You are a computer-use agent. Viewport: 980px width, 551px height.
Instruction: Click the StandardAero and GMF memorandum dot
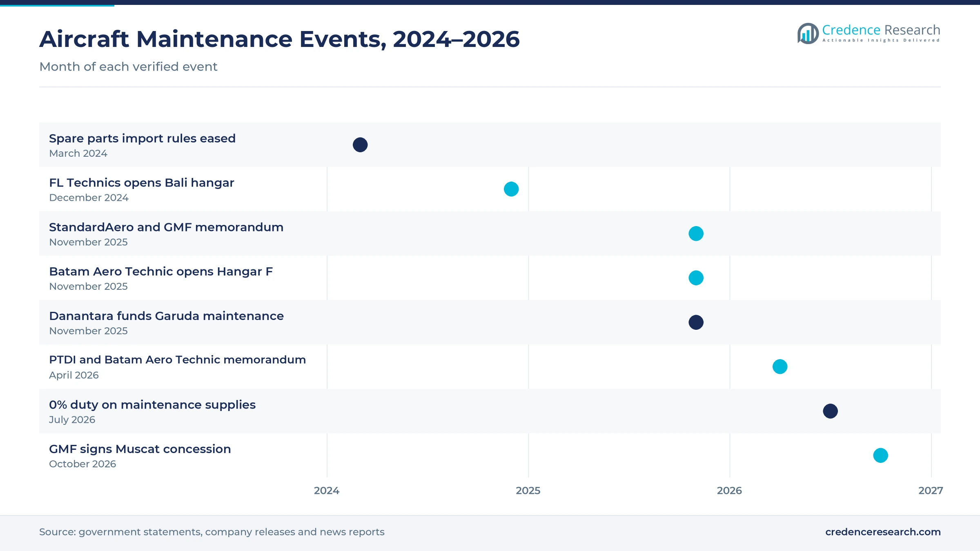[x=696, y=233]
